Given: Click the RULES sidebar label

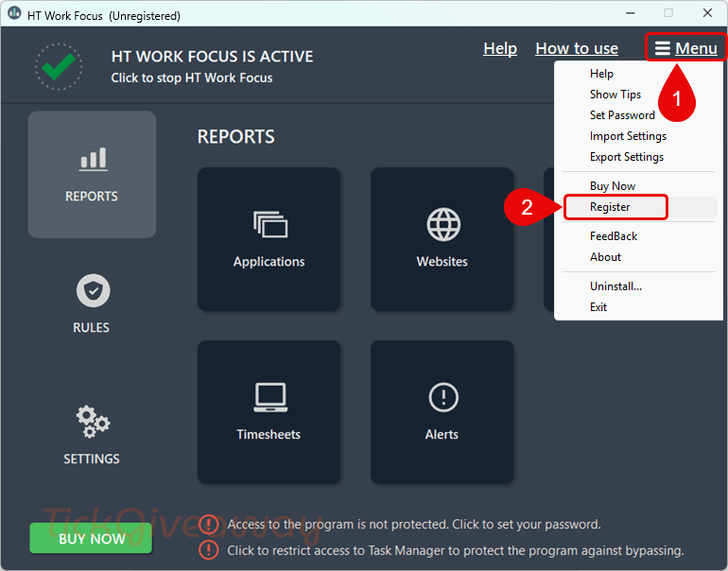Looking at the screenshot, I should 91,328.
